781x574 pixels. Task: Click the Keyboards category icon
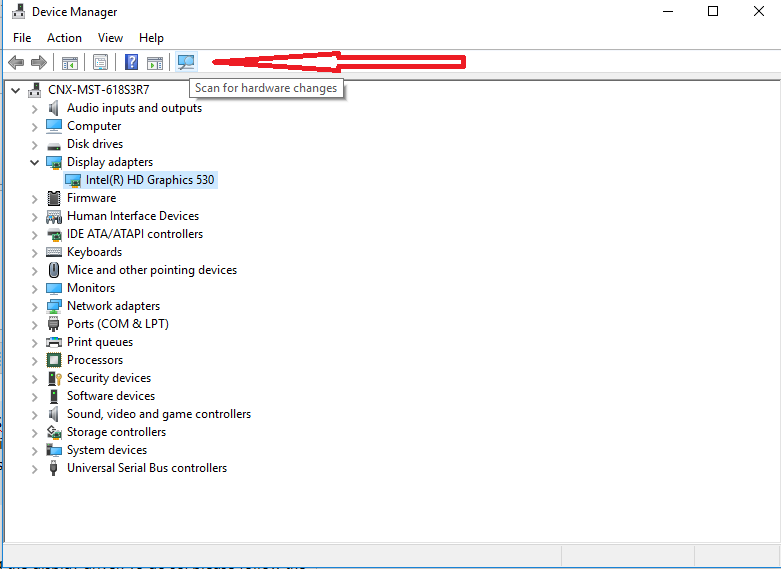pyautogui.click(x=54, y=252)
